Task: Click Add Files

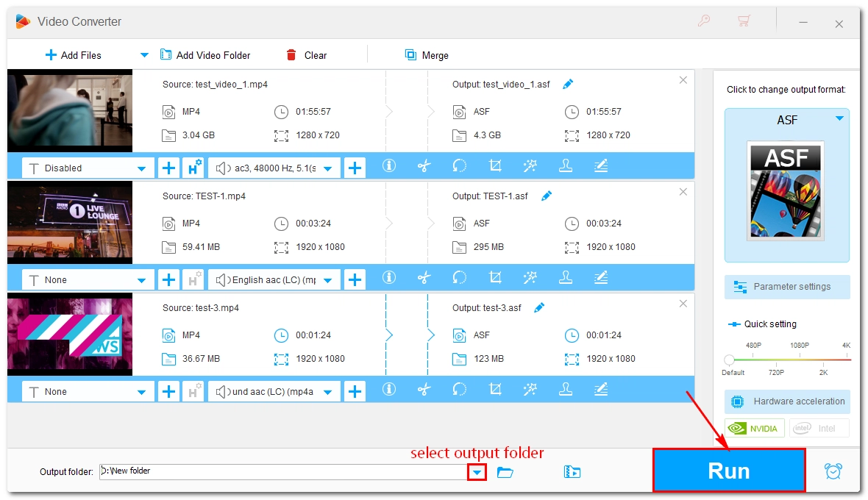Action: pos(73,55)
